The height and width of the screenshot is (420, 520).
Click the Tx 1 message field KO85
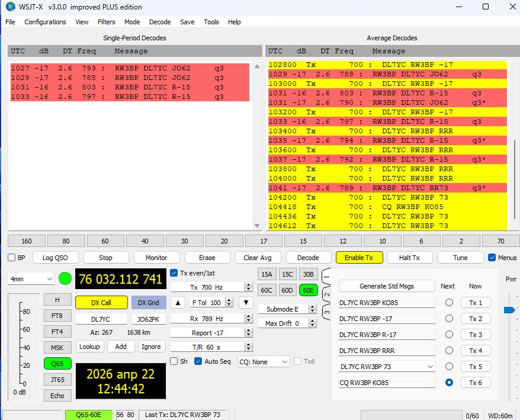tap(387, 303)
